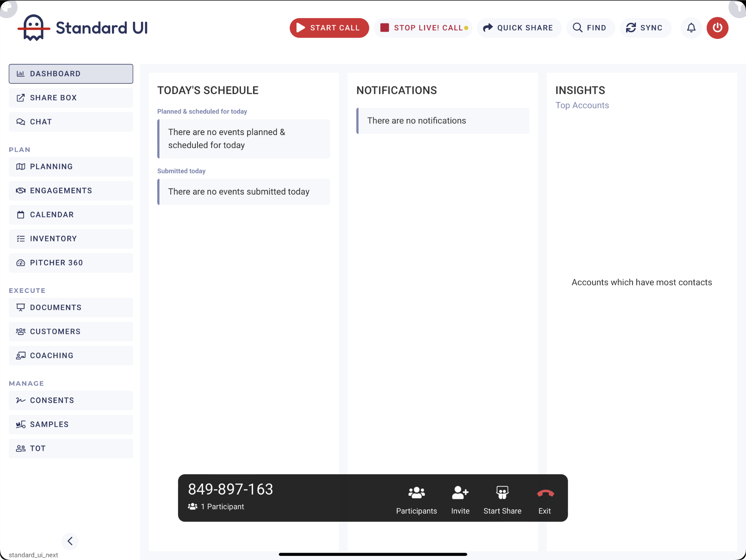Open Quick Share
Image resolution: width=746 pixels, height=560 pixels.
point(519,28)
